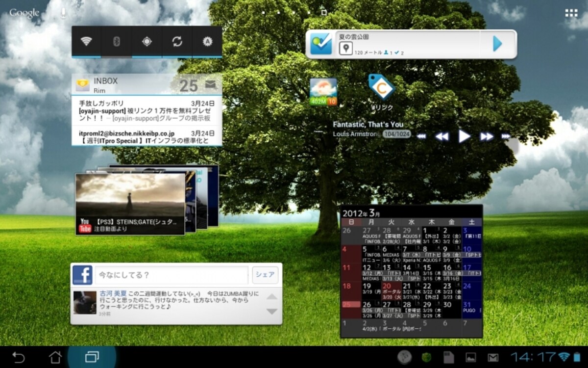The image size is (588, 368).
Task: Fast forward in the music widget
Action: pos(487,136)
